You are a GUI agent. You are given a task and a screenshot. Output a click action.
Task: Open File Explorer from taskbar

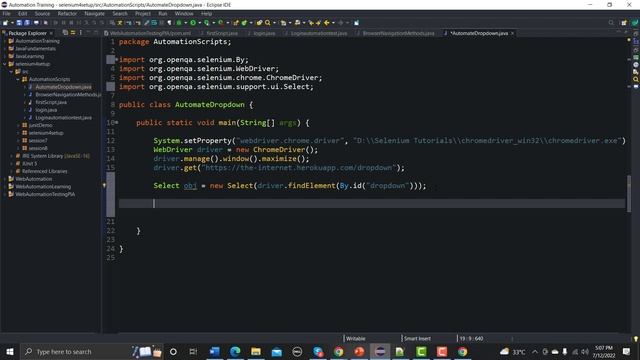click(x=256, y=351)
